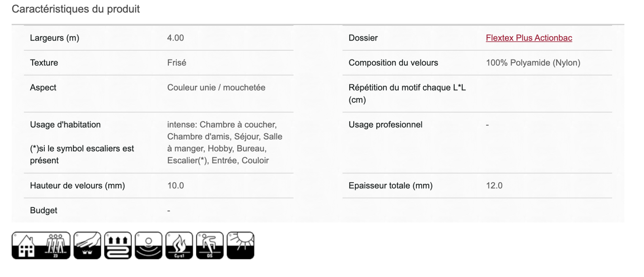This screenshot has width=644, height=277.
Task: Select the underfloor heating suitability icon
Action: coord(118,245)
